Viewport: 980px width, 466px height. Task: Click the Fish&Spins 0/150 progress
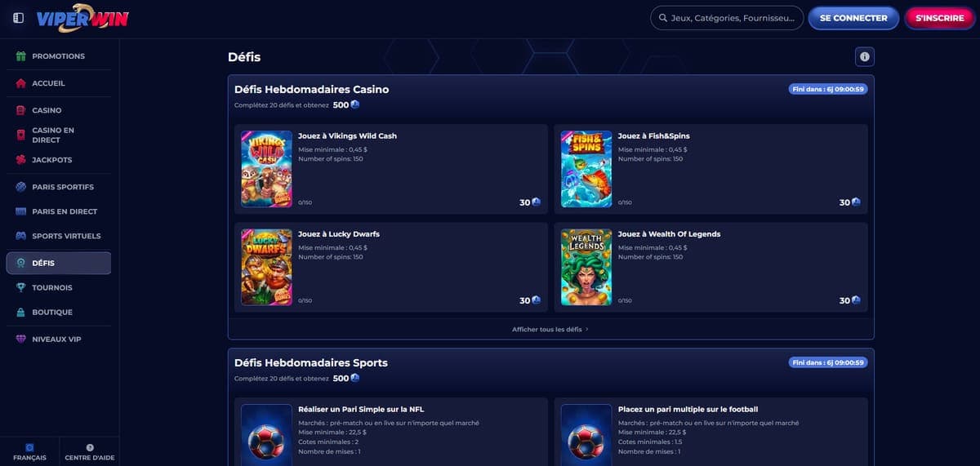pos(625,202)
